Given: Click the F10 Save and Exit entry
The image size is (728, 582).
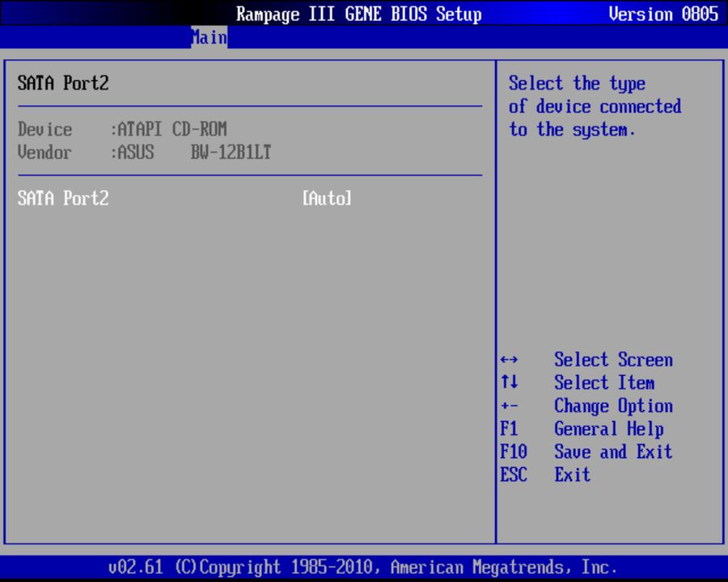Looking at the screenshot, I should [586, 452].
